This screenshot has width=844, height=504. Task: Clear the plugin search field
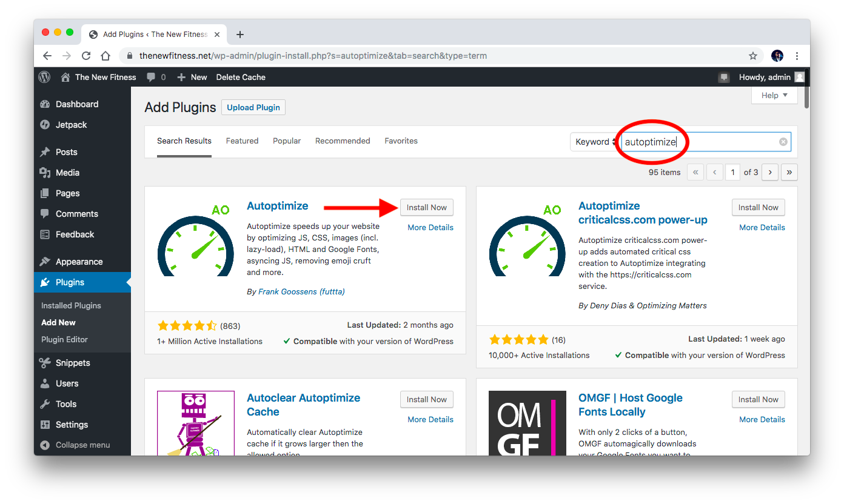click(x=783, y=142)
